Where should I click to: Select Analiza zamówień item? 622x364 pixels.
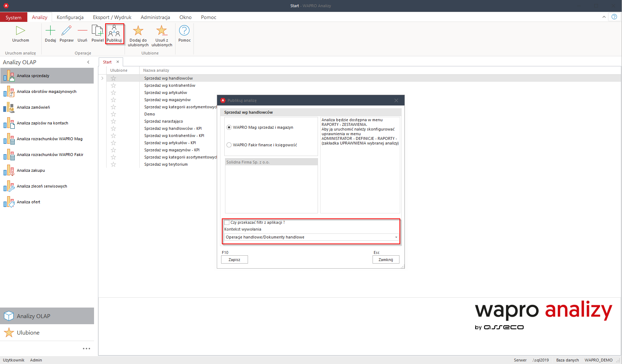(47, 107)
